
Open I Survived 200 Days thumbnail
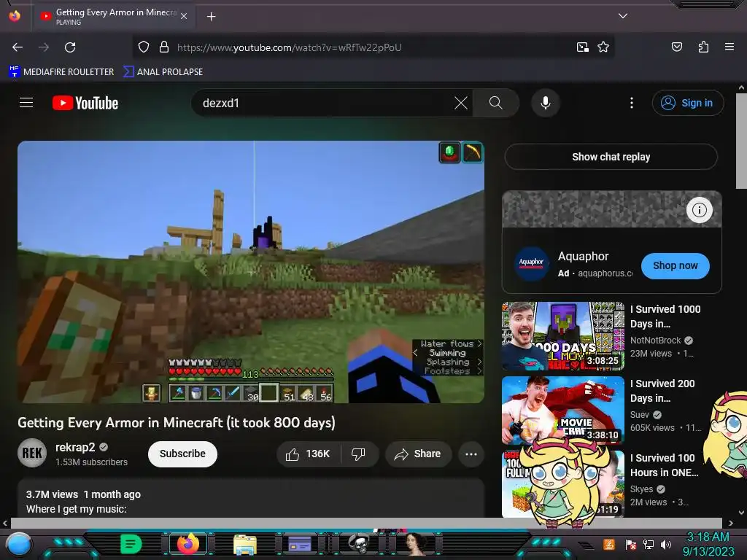[x=562, y=410]
